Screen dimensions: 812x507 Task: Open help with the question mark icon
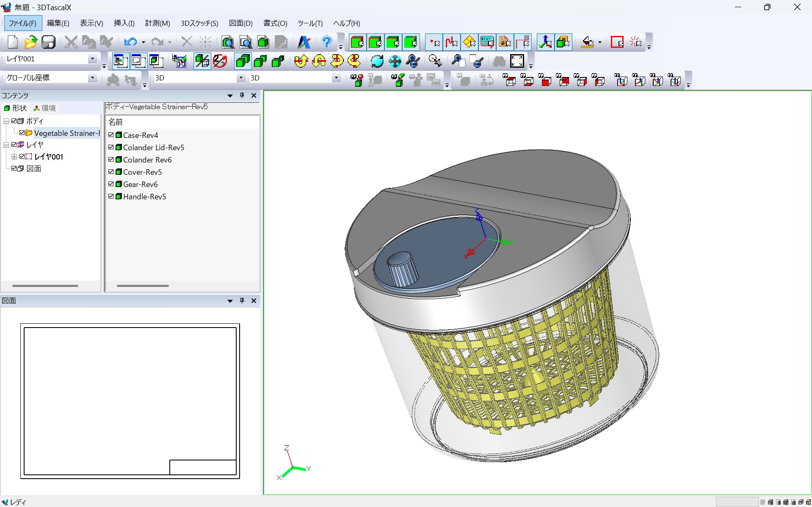tap(326, 42)
